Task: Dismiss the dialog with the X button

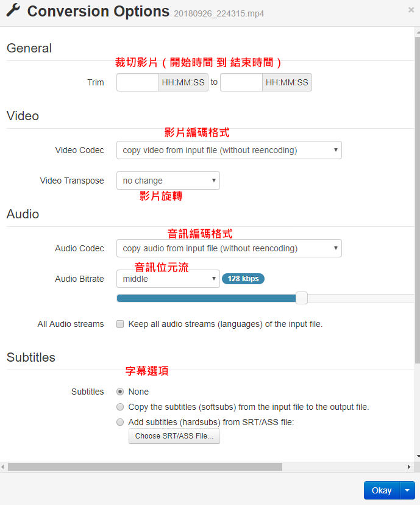Action: [x=412, y=10]
